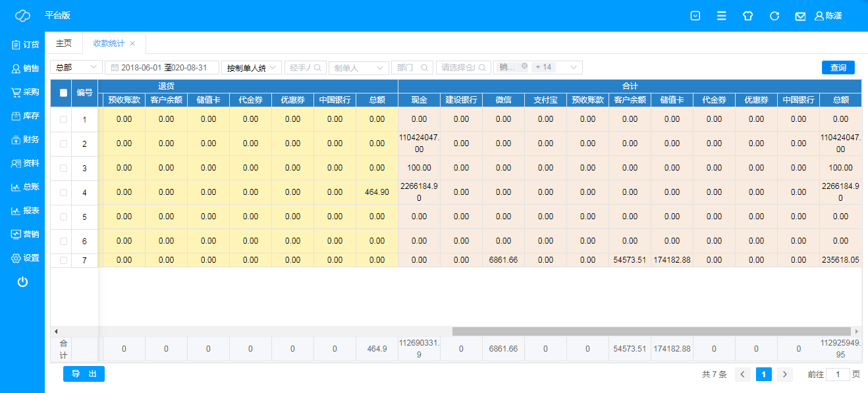Close the 收款统计 tab
The width and height of the screenshot is (868, 393).
[132, 43]
